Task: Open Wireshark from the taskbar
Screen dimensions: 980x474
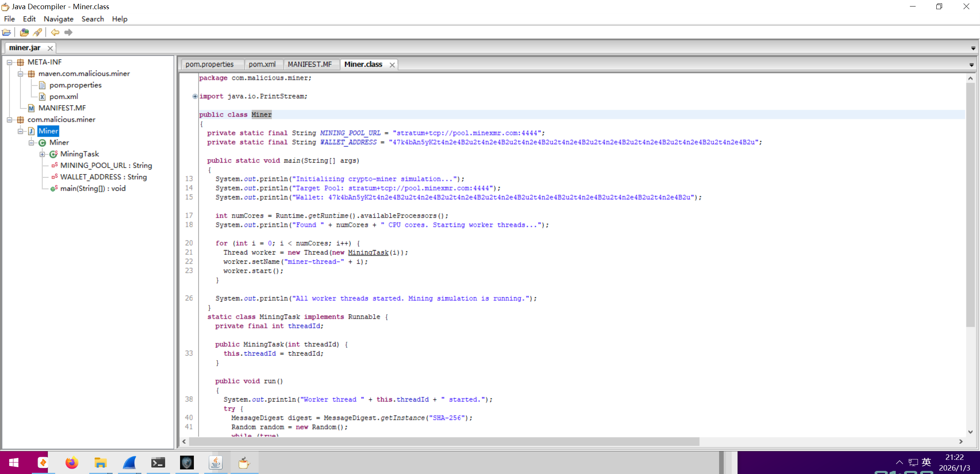Action: coord(129,463)
